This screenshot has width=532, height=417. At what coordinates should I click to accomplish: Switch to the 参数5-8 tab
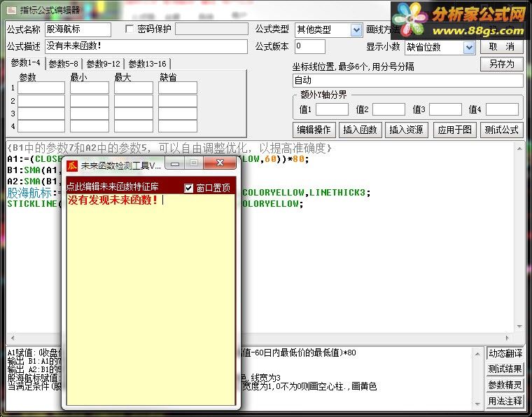[64, 64]
